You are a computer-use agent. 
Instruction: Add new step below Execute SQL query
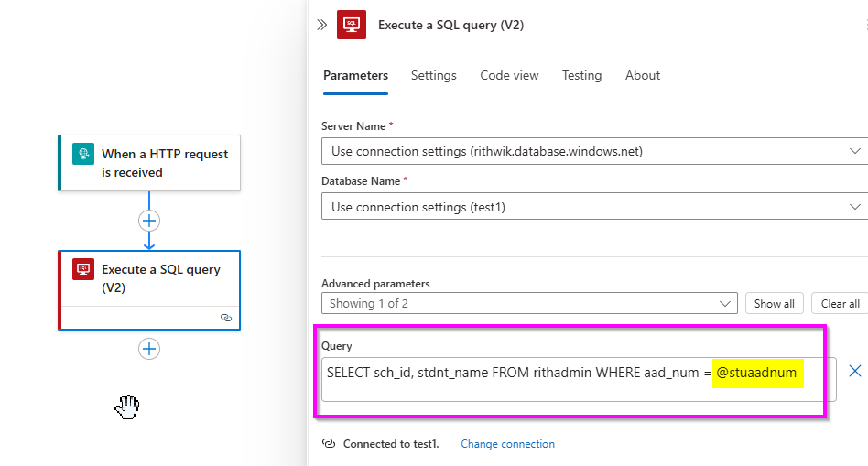tap(149, 349)
